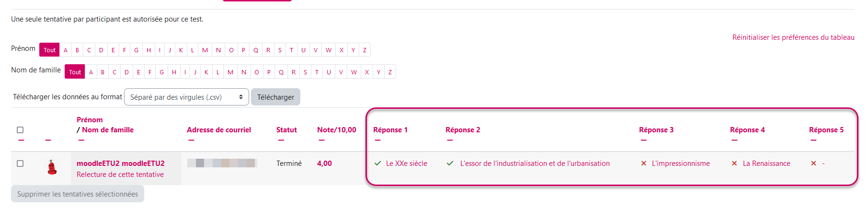Screen dimensions: 868x210
Task: Hide the Adresse de courriel column via dash icon
Action: 191,140
